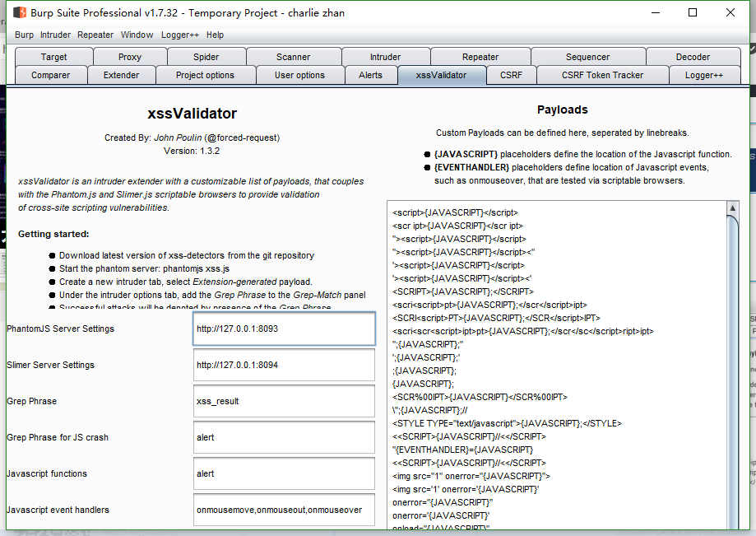Click the 'Javascript functions' label

coord(47,473)
